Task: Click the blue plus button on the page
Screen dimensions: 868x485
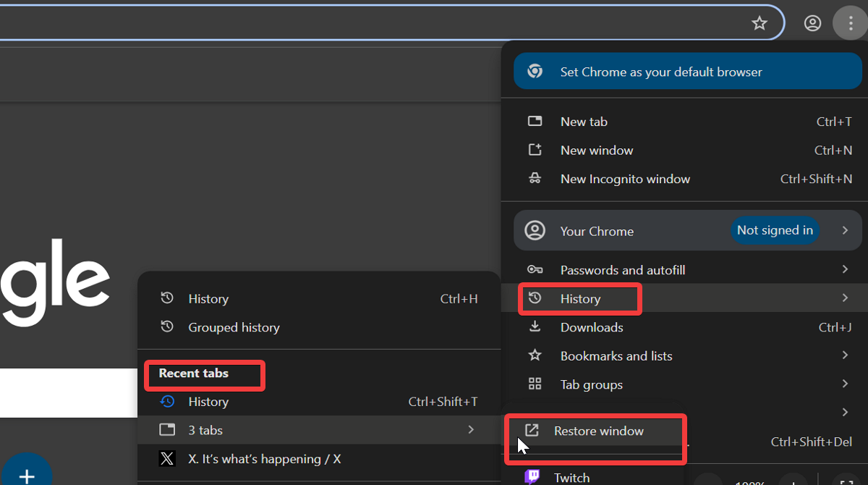Action: click(27, 474)
